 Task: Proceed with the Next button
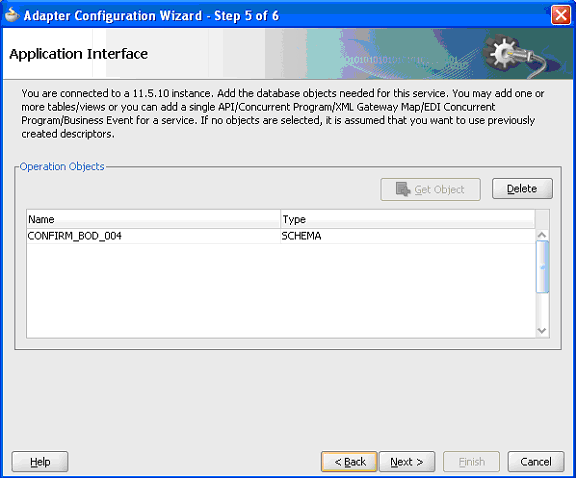tap(407, 461)
